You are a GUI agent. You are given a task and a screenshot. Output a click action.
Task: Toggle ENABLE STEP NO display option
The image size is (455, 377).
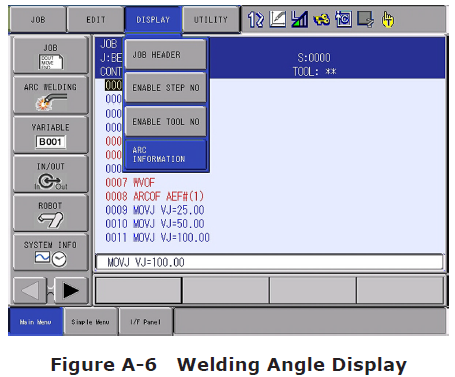point(166,88)
